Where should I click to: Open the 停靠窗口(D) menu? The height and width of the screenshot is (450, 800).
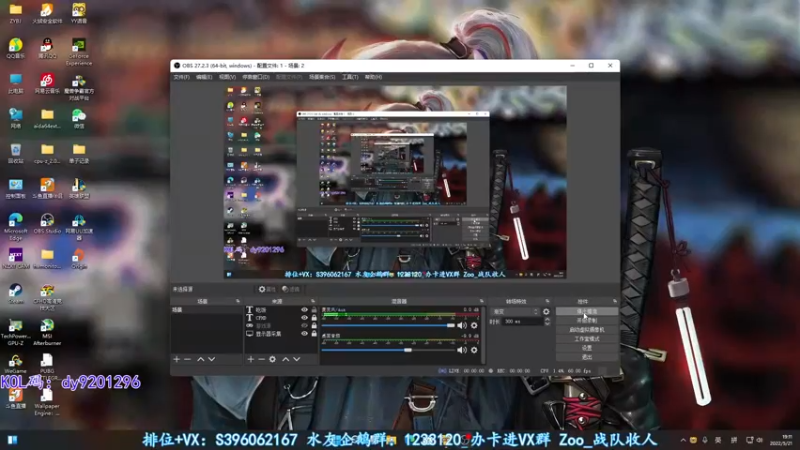coord(256,77)
